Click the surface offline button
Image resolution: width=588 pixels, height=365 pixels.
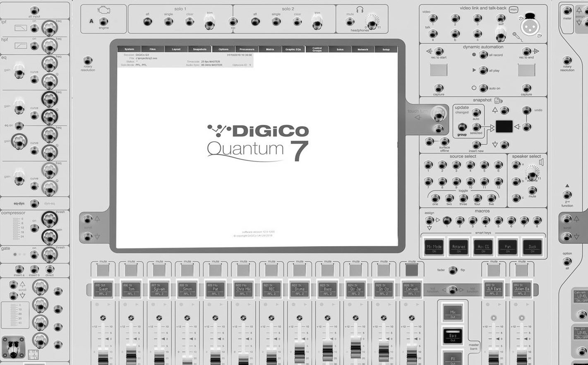click(x=444, y=142)
